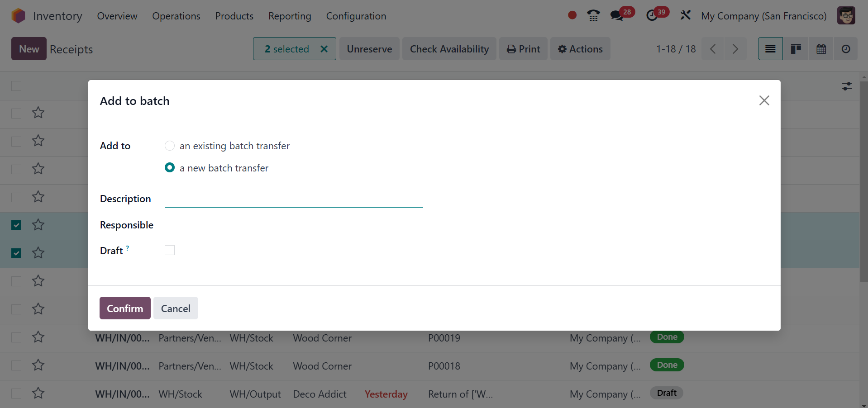Image resolution: width=868 pixels, height=408 pixels.
Task: Click the "Return of ['W..." source cell
Action: point(461,394)
